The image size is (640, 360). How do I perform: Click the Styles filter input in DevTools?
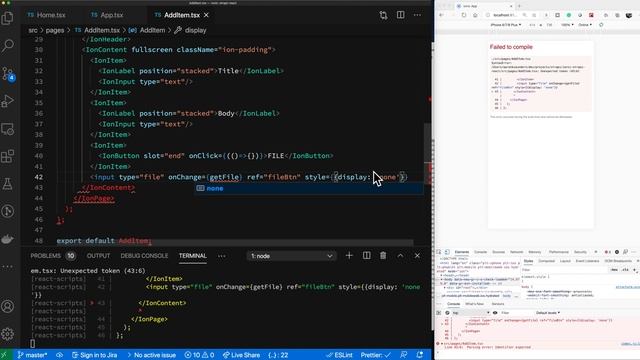(x=564, y=270)
